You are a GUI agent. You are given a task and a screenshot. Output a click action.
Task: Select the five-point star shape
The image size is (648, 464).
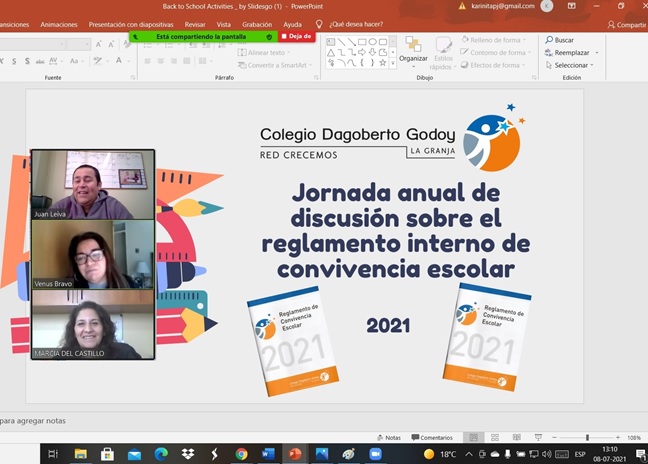tap(383, 63)
